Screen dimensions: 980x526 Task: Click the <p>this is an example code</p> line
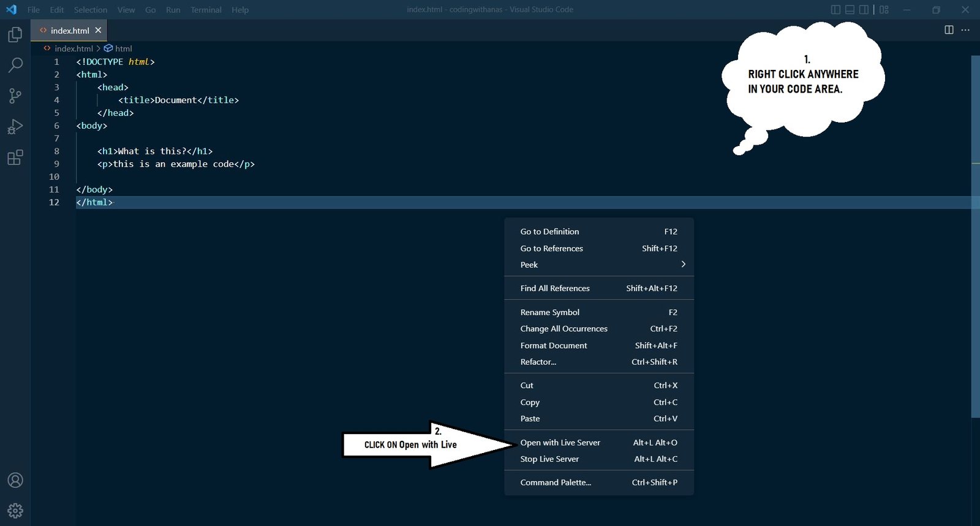(176, 164)
